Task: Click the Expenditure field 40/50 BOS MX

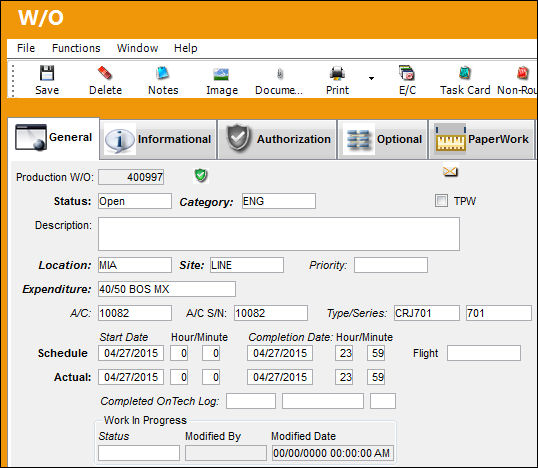Action: pyautogui.click(x=167, y=289)
